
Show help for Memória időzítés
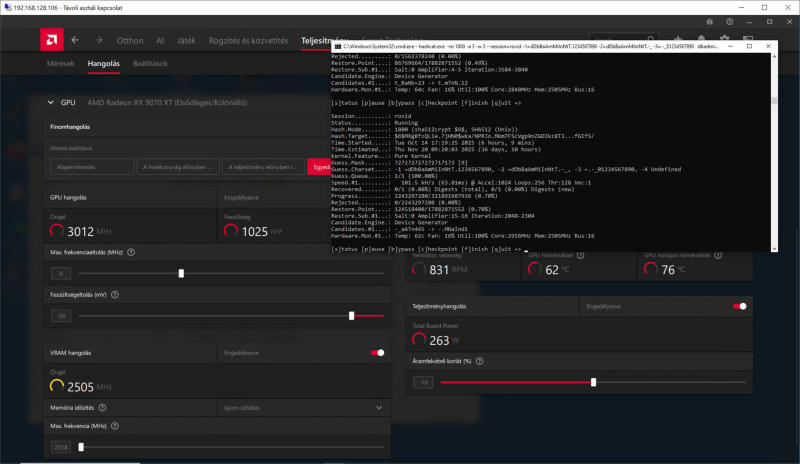point(103,407)
